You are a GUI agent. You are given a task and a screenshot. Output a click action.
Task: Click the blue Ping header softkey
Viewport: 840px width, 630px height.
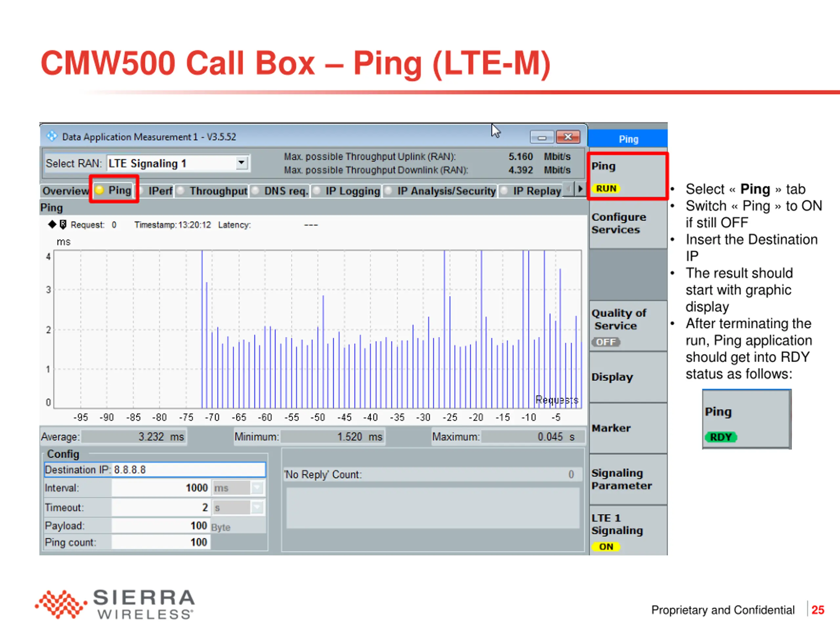[x=628, y=138]
